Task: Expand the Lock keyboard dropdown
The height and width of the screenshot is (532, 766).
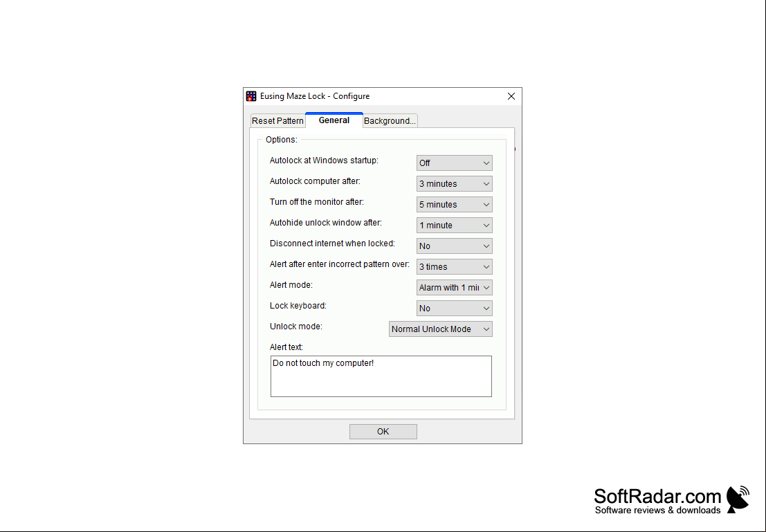Action: (x=455, y=309)
